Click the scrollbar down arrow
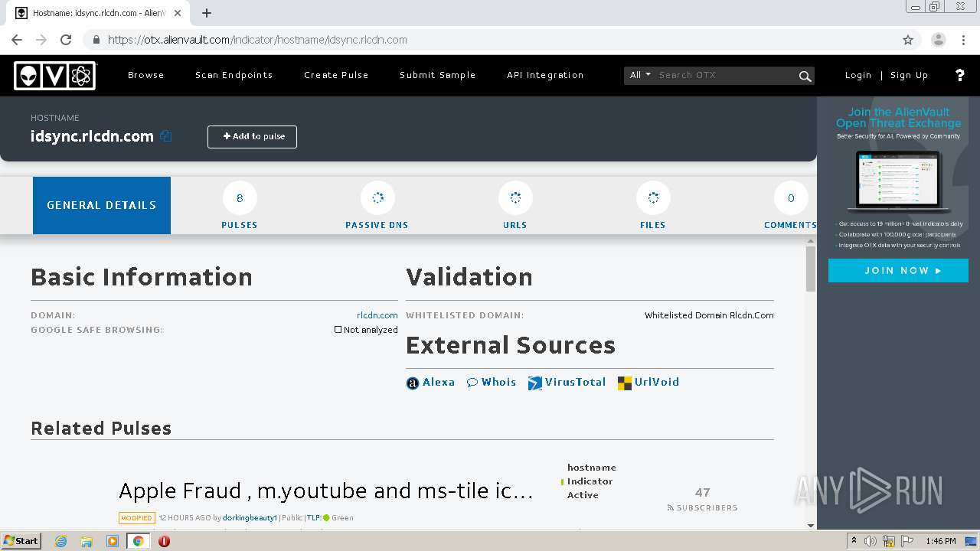The image size is (980, 551). coord(811,525)
